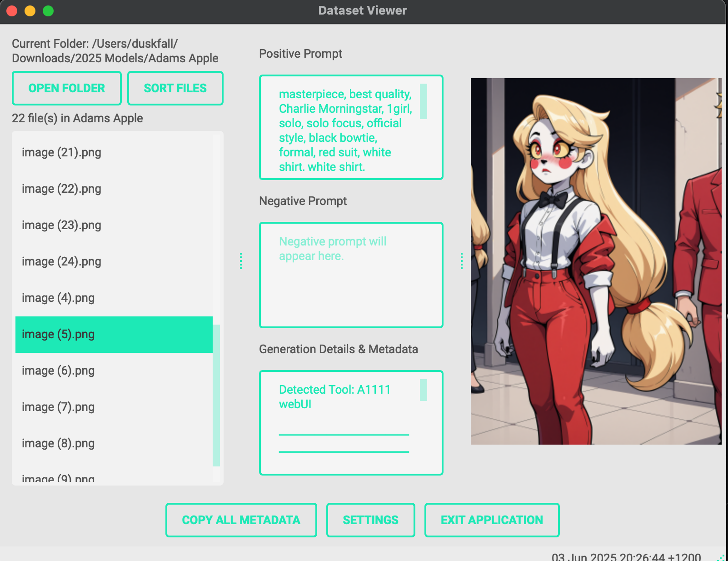Click the OPEN FOLDER button
This screenshot has height=561, width=728.
(67, 88)
